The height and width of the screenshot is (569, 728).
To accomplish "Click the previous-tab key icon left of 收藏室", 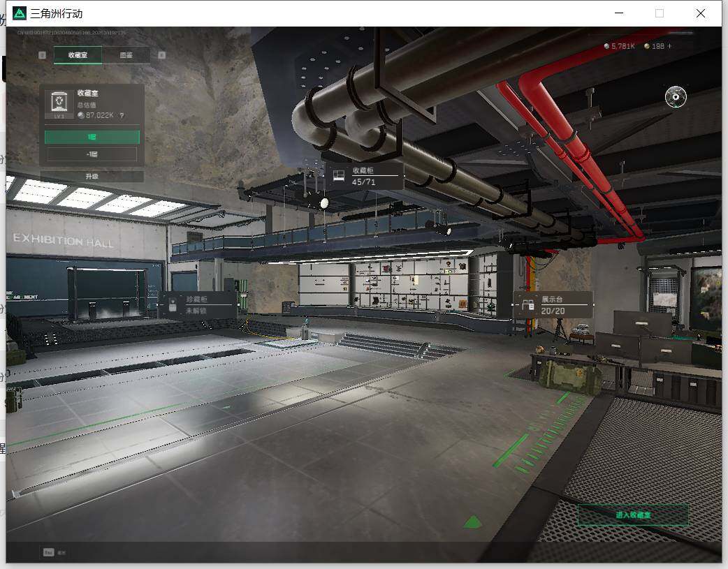I will [42, 55].
